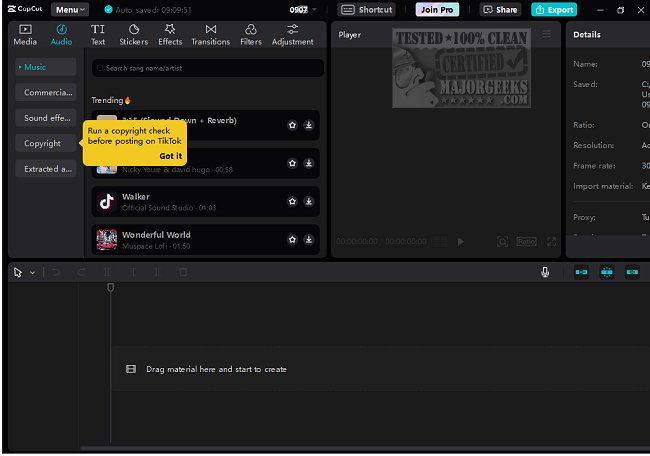Favorite the Wonderful World track
650x456 pixels.
point(292,240)
